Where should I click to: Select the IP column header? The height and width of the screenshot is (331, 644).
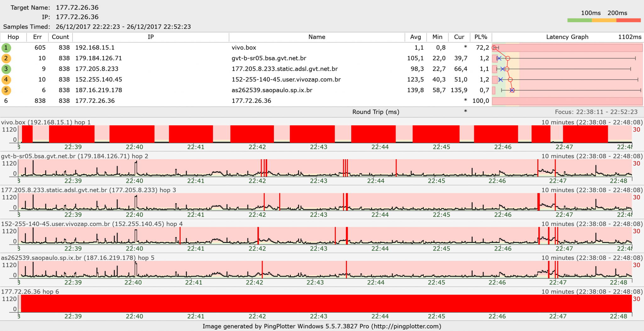(151, 37)
